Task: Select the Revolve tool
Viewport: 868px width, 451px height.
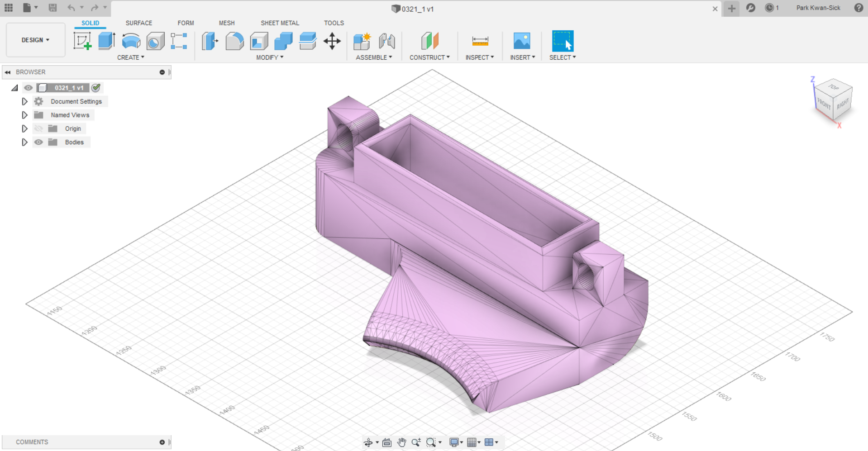Action: pos(131,41)
